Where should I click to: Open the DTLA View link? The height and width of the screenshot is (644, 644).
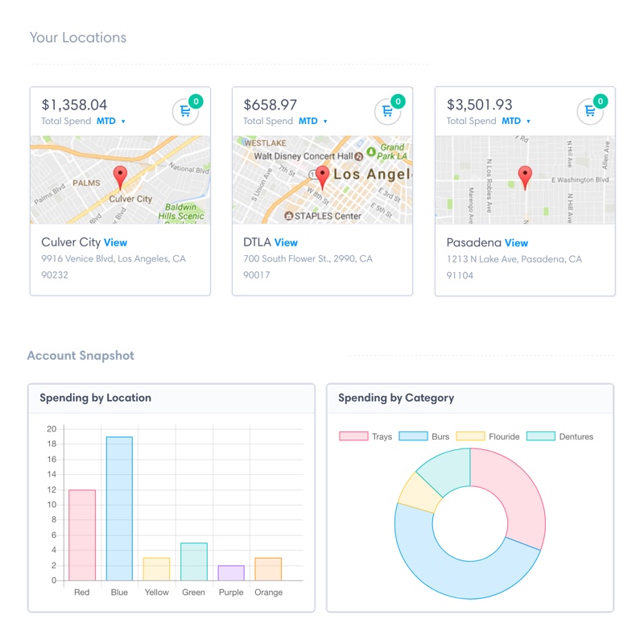(286, 242)
